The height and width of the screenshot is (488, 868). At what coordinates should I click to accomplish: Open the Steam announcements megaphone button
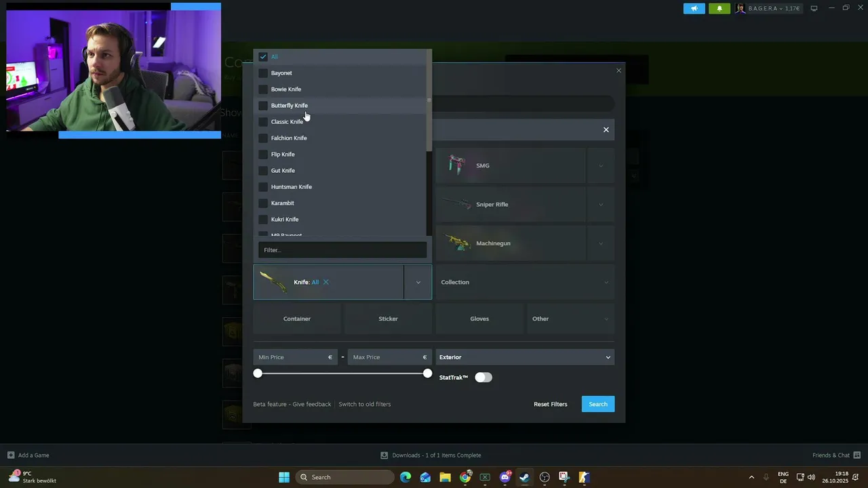pos(694,9)
